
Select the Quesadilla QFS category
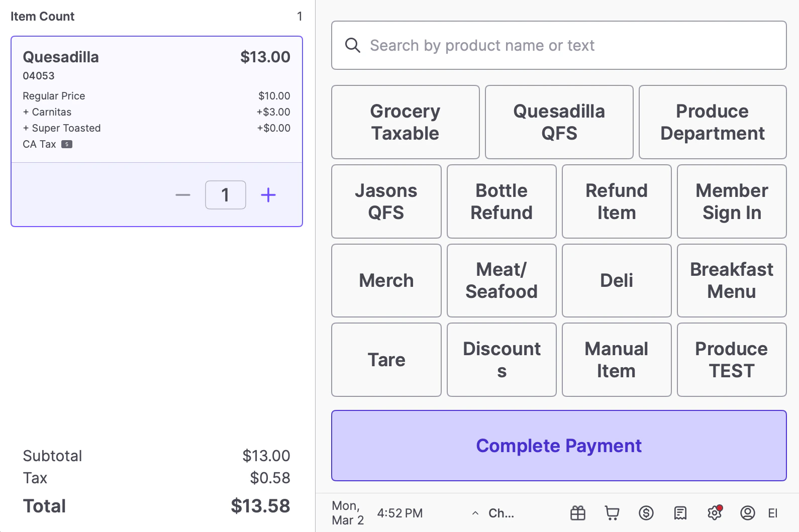click(559, 122)
